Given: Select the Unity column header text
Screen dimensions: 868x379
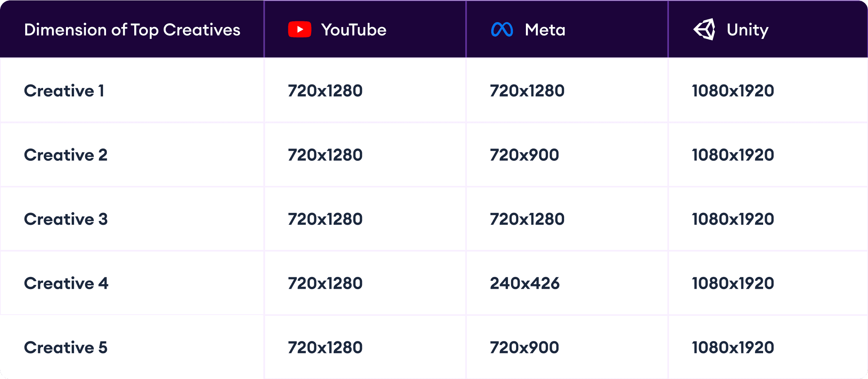Looking at the screenshot, I should pyautogui.click(x=747, y=30).
